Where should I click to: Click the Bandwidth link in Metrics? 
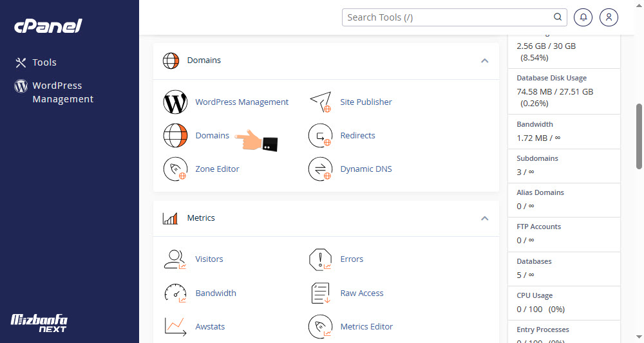coord(215,293)
